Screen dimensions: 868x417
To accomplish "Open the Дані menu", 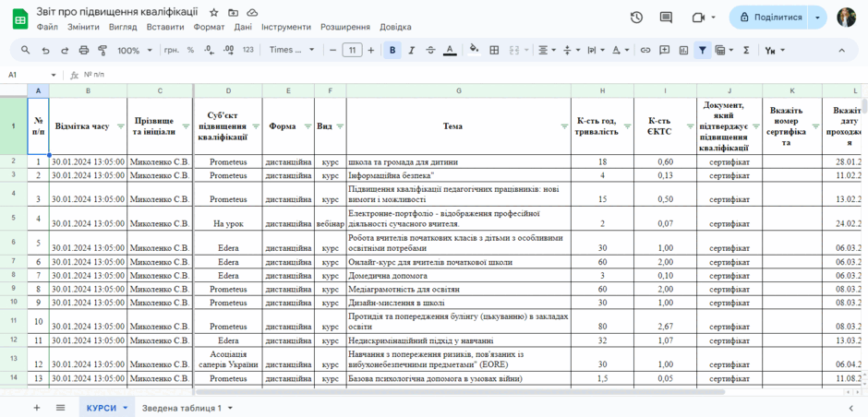I will (x=243, y=27).
